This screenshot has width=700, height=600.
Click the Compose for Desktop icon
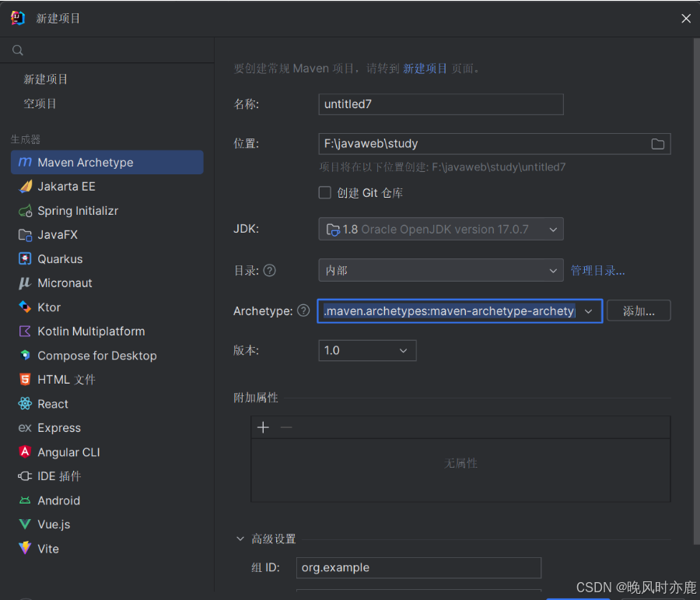click(25, 355)
